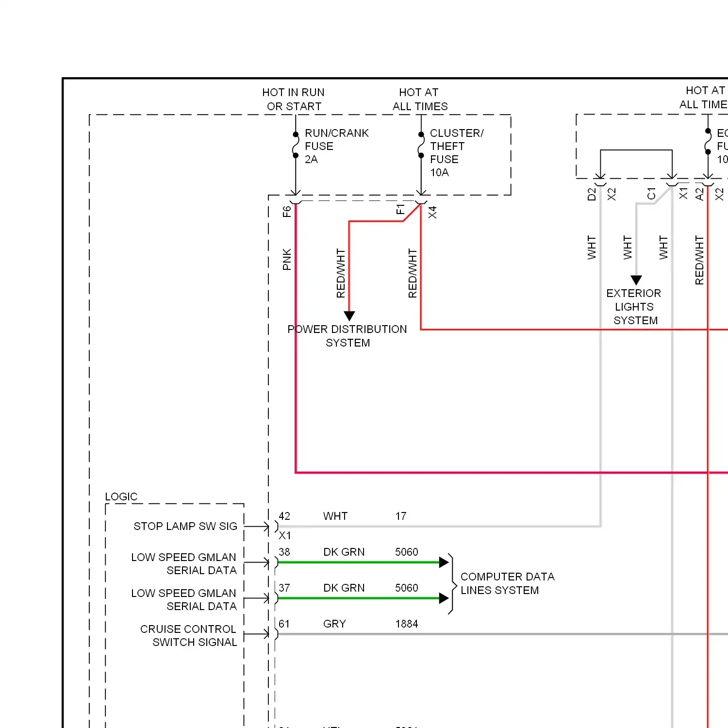
Task: Click the X1 label below pin 42
Action: point(285,535)
